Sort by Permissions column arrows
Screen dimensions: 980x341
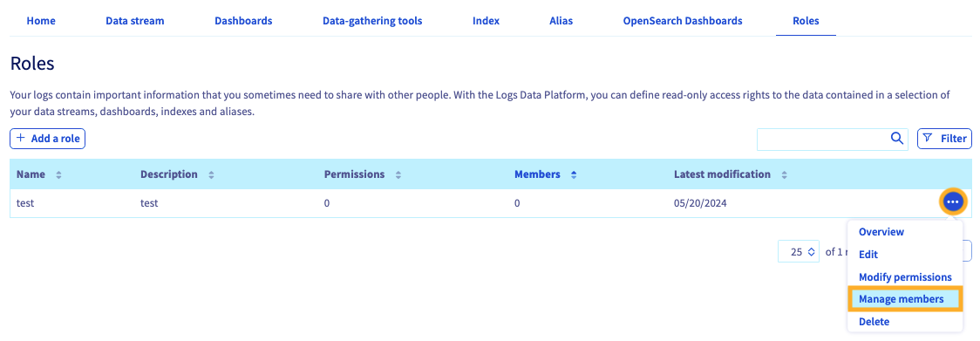click(398, 175)
